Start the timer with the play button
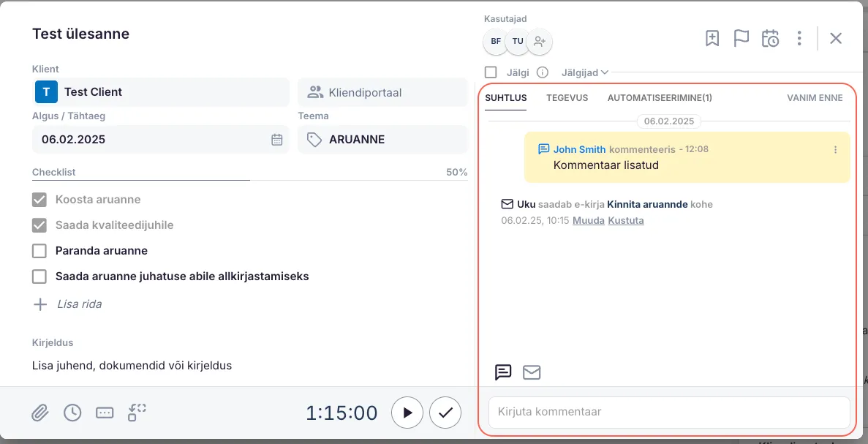 407,413
